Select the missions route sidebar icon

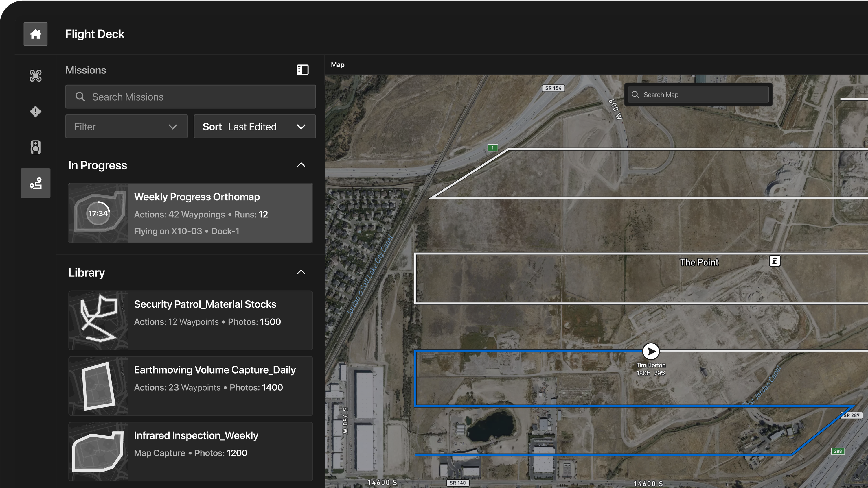[35, 183]
